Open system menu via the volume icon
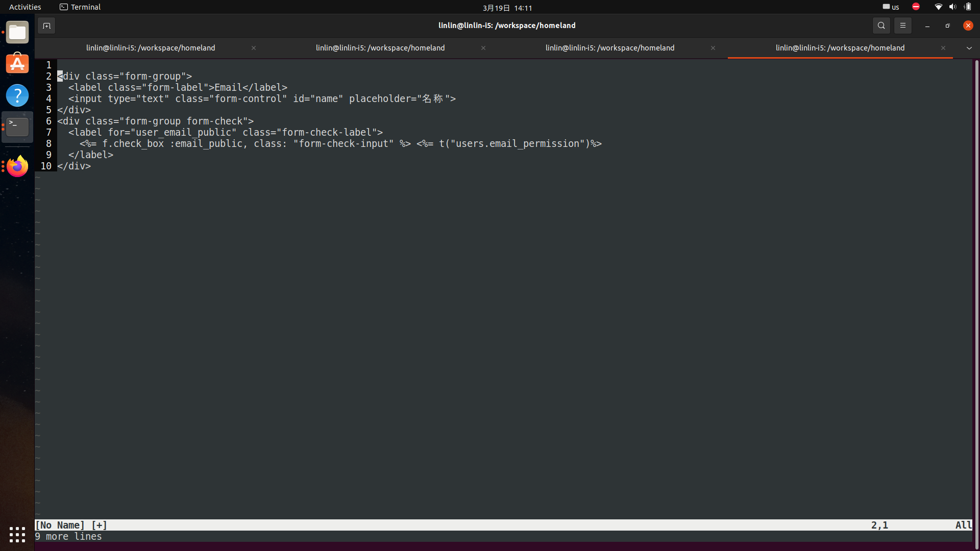Viewport: 980px width, 551px height. [x=952, y=7]
